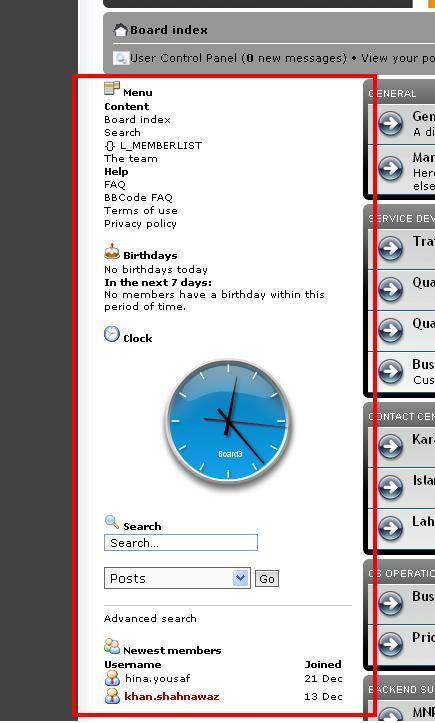Click the '21 Dec' joined date
The image size is (435, 723).
pos(323,679)
